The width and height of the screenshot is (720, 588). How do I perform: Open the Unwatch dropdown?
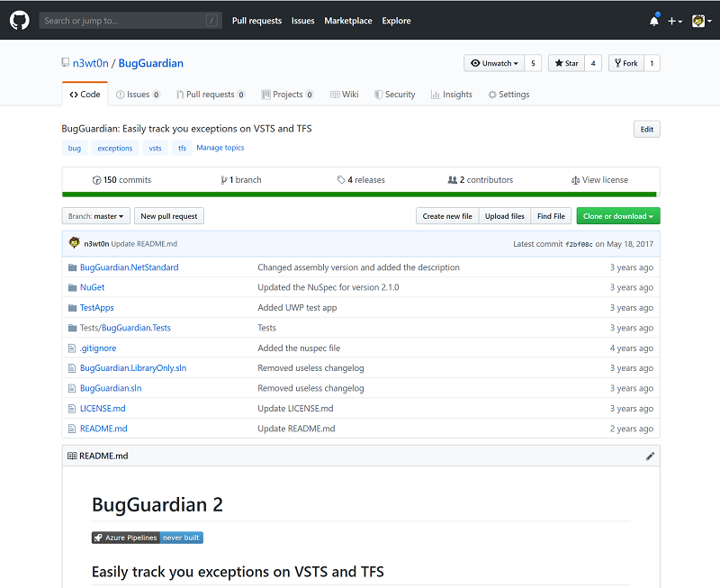pos(494,63)
